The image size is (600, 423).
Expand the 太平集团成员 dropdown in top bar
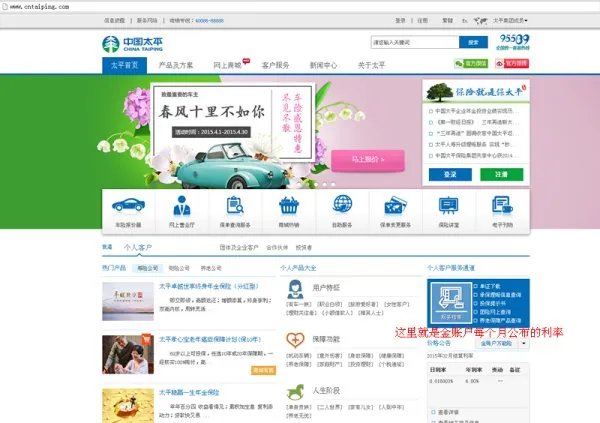pyautogui.click(x=510, y=20)
